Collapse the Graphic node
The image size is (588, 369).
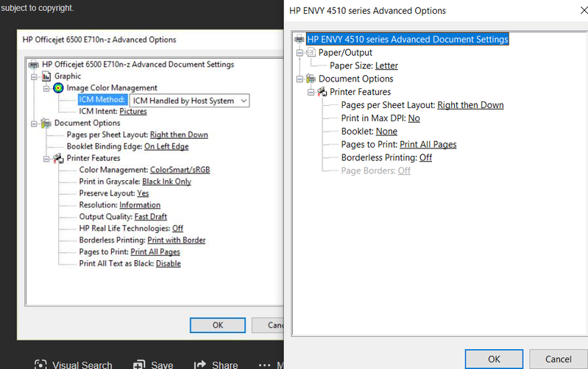point(34,76)
